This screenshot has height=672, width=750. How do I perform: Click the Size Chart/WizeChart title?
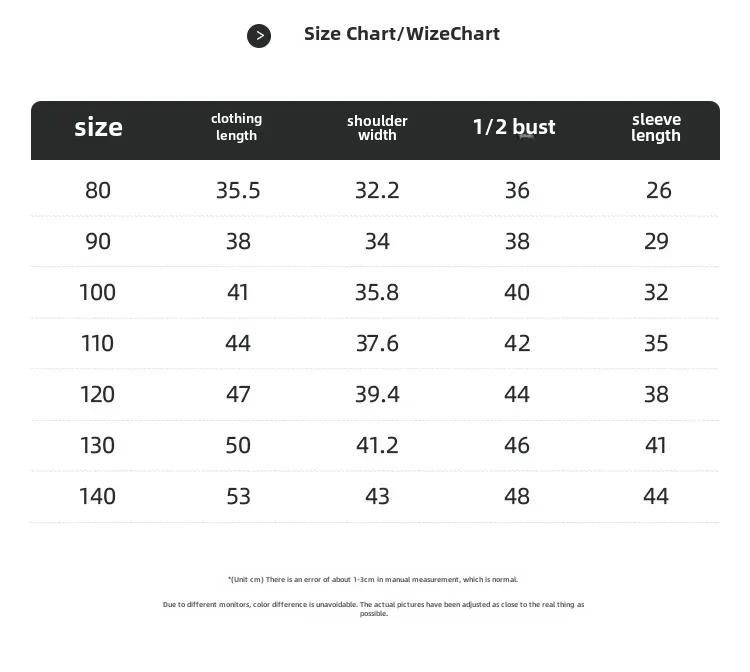tap(402, 34)
